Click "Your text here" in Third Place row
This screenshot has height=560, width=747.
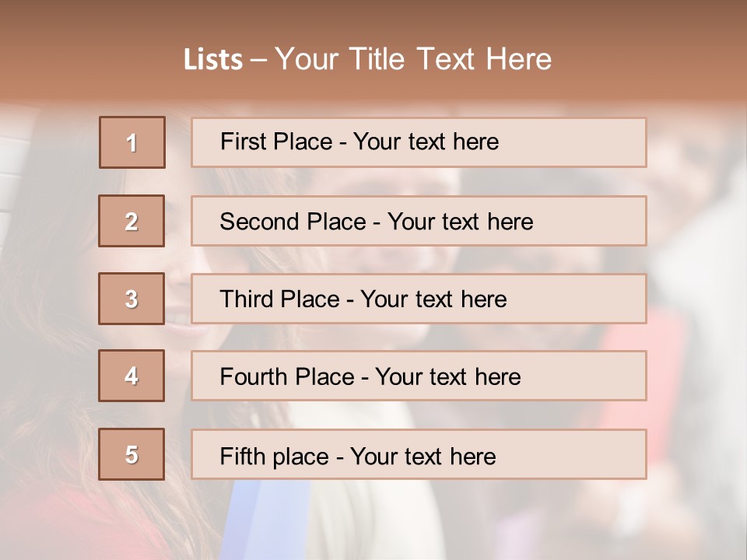pos(433,299)
